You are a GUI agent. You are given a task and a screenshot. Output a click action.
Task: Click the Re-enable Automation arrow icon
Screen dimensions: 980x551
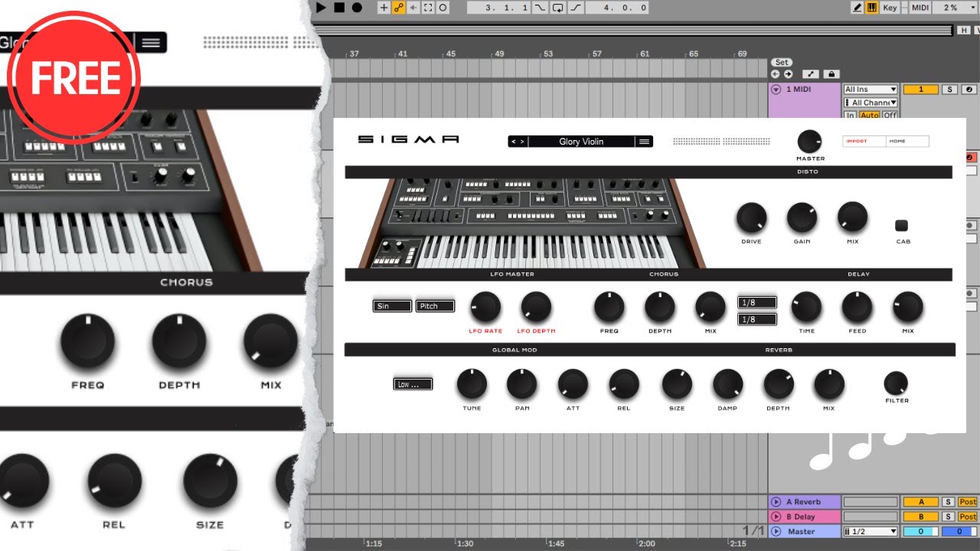click(x=413, y=8)
